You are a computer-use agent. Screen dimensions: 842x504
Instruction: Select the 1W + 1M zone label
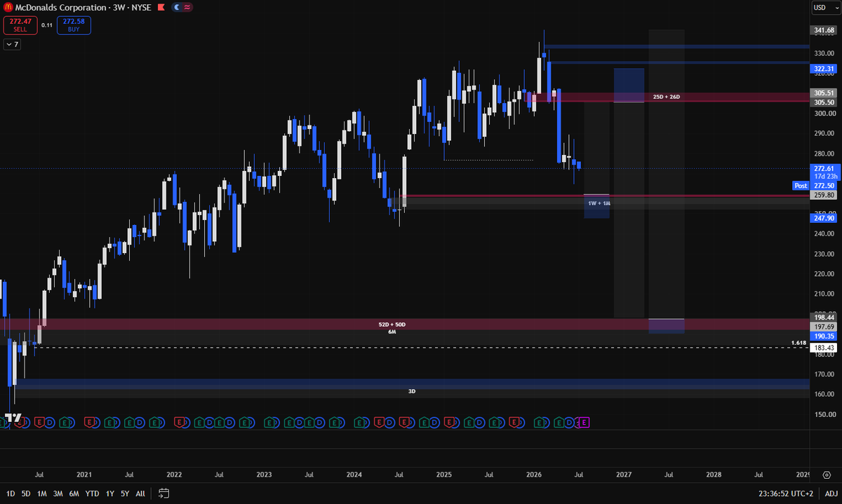tap(599, 203)
